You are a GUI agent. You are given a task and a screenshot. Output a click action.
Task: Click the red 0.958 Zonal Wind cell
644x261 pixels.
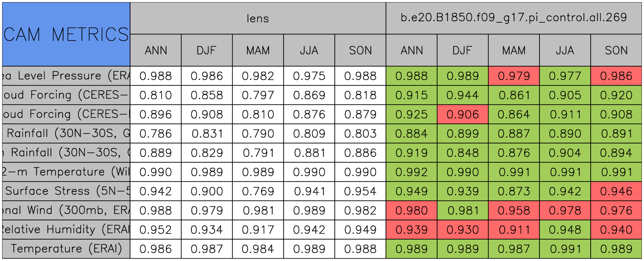tap(513, 211)
